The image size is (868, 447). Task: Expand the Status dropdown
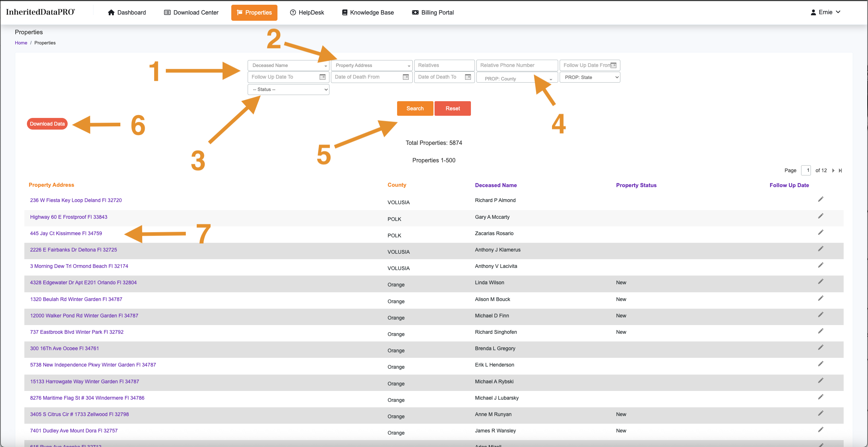(x=288, y=90)
